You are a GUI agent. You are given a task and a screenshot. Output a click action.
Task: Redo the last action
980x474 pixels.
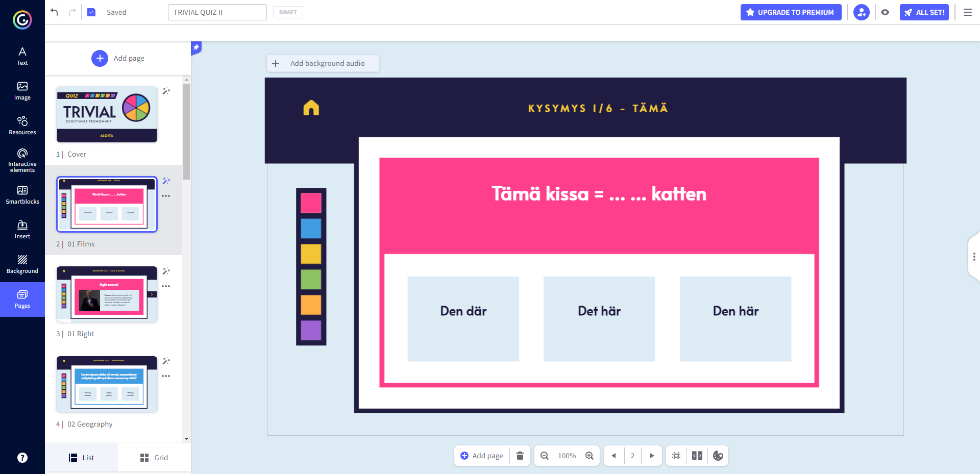click(x=72, y=12)
